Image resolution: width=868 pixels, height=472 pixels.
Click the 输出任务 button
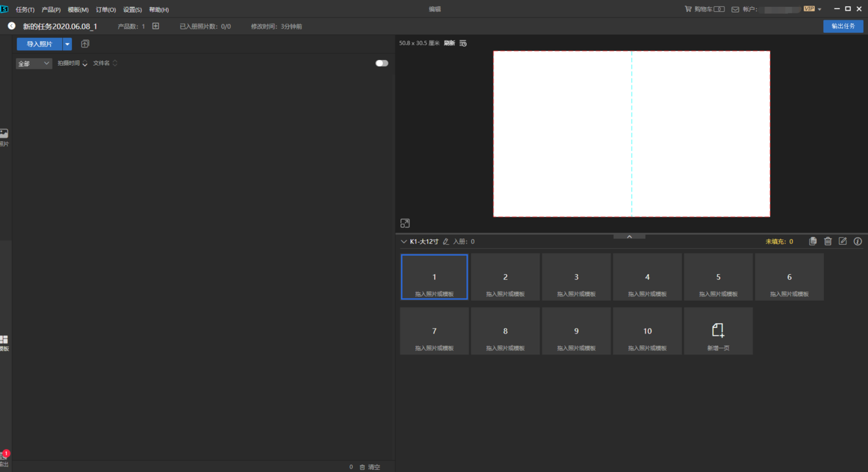pyautogui.click(x=843, y=26)
